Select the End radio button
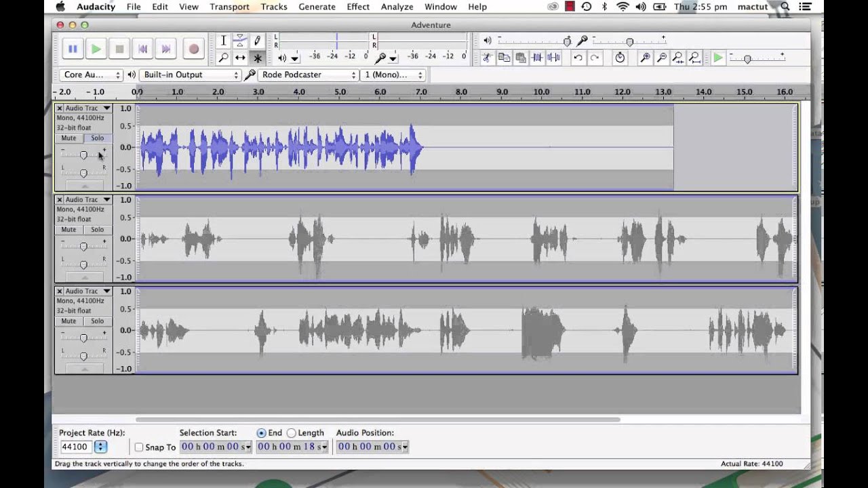 [x=261, y=433]
